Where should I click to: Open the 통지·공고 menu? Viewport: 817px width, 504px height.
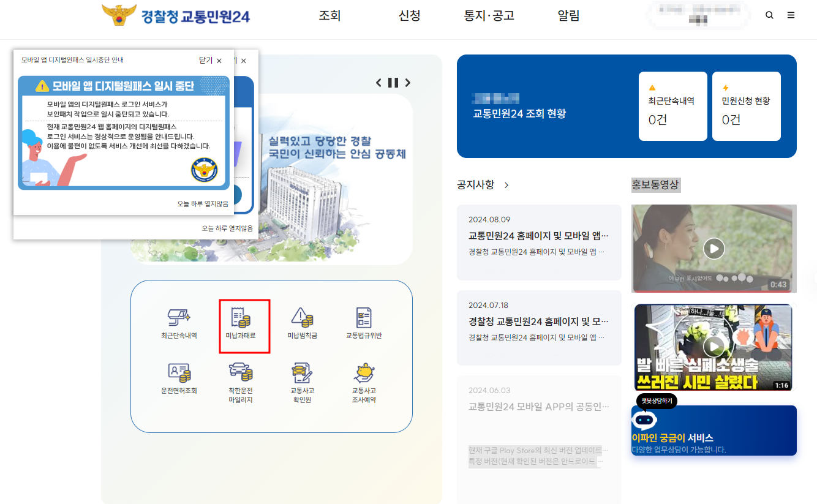click(489, 16)
